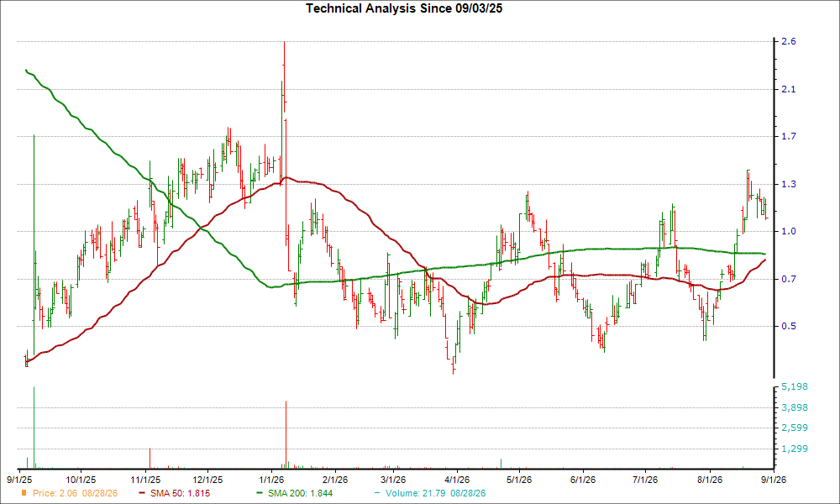Click the 2.6 price axis label

(789, 42)
